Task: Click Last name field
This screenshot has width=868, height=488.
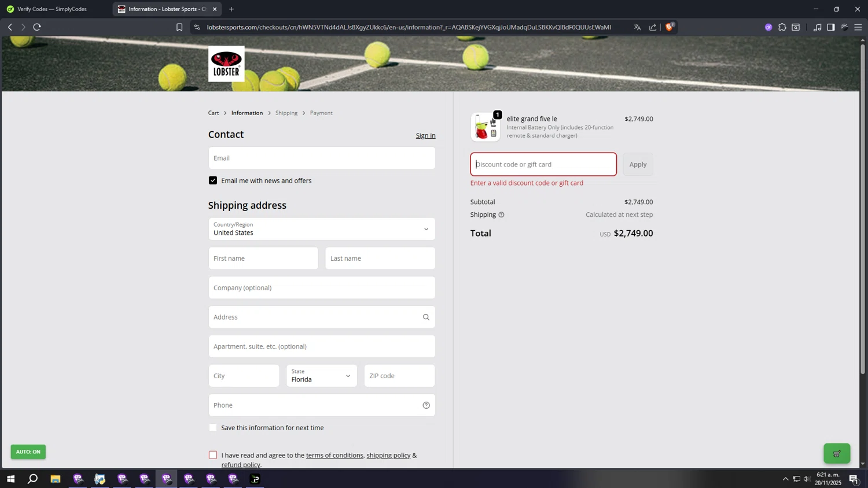Action: pyautogui.click(x=380, y=258)
